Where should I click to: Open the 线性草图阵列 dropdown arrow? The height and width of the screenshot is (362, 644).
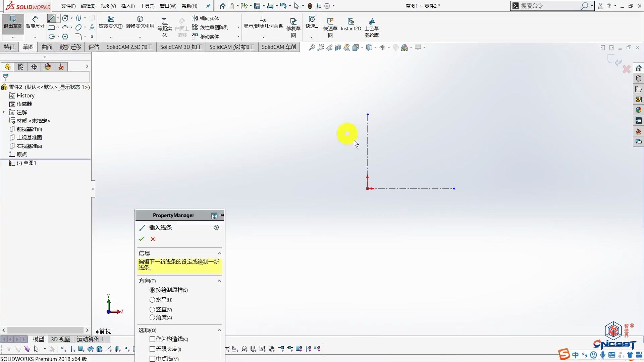[238, 27]
